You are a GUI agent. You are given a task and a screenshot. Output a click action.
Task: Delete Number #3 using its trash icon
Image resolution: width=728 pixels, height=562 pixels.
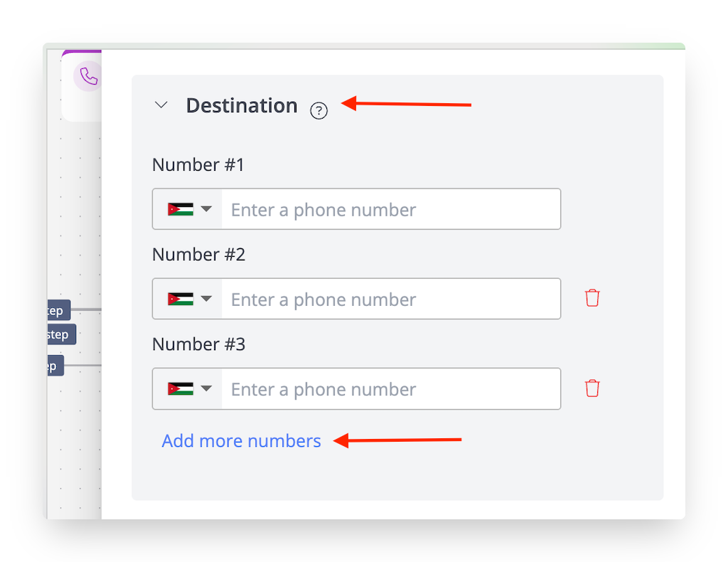pyautogui.click(x=592, y=388)
